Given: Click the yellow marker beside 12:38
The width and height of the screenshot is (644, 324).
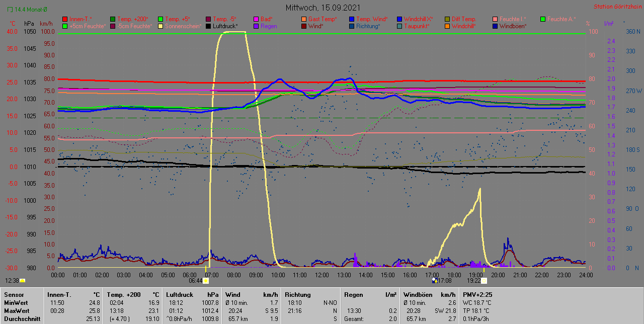Looking at the screenshot, I should tap(23, 281).
